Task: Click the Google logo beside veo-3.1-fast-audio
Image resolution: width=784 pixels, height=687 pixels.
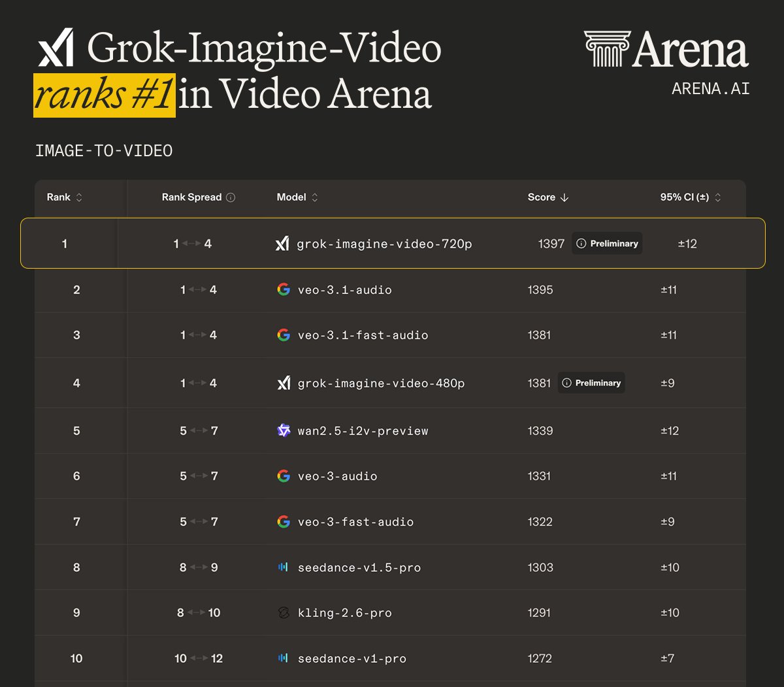Action: pos(284,335)
